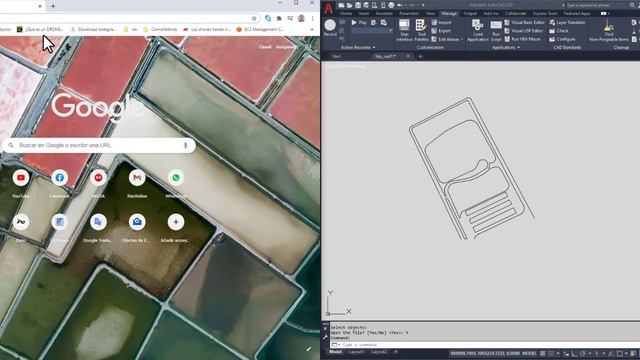
Task: Click New in AutoCAD quick access toolbar
Action: 341,5
